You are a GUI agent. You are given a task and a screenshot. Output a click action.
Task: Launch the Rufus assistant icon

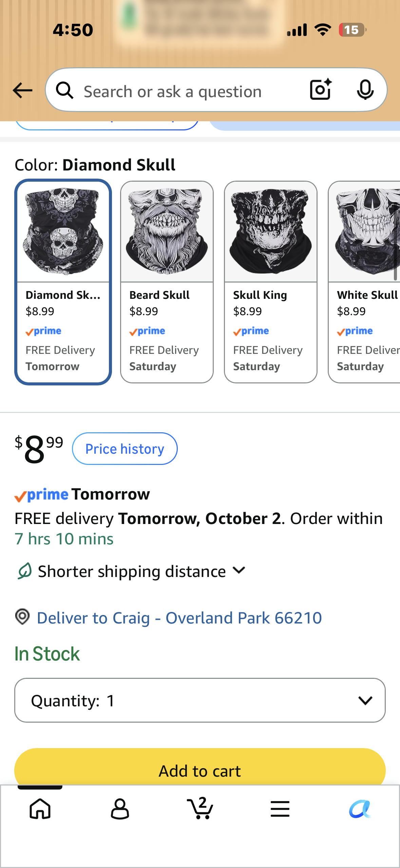360,809
